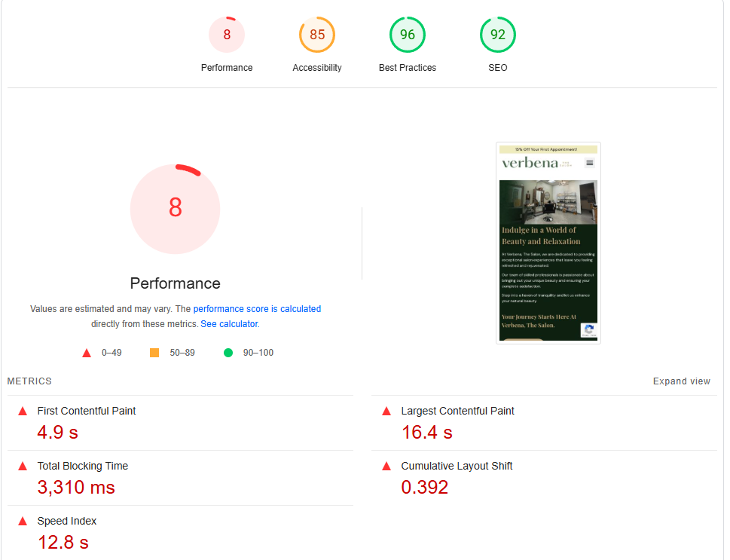Screen dimensions: 730x560
Task: Click the '50–89' legend range text
Action: pyautogui.click(x=182, y=353)
